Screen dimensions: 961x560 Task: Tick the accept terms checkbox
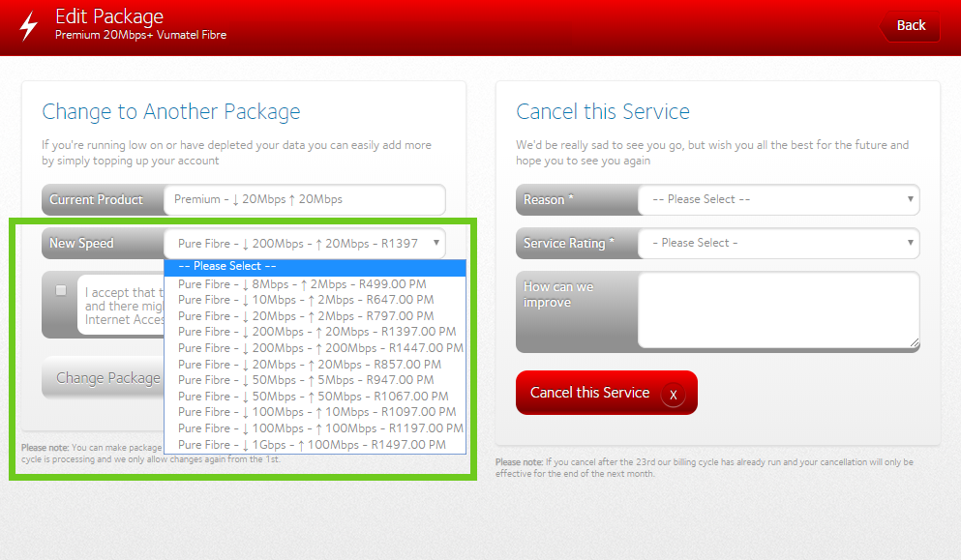(x=61, y=290)
